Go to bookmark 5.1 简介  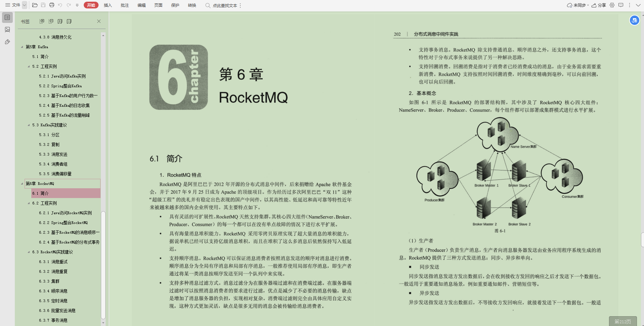(x=40, y=57)
